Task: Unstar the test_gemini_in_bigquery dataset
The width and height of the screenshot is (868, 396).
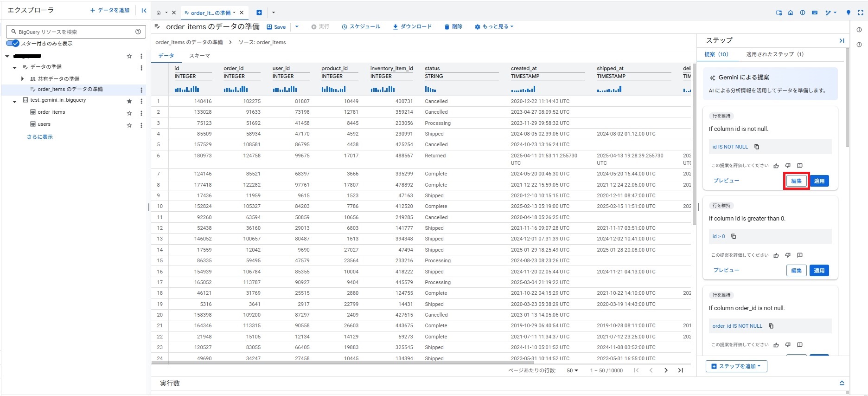Action: [x=129, y=101]
